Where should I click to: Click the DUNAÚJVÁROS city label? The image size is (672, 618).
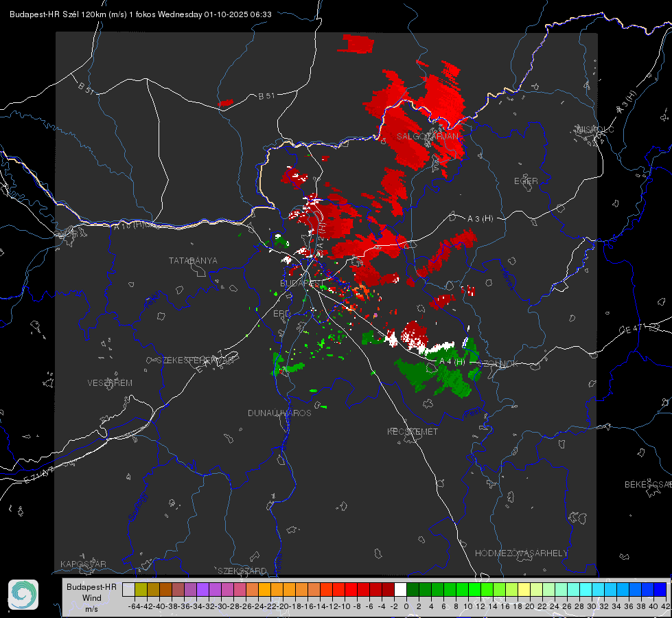tap(279, 413)
